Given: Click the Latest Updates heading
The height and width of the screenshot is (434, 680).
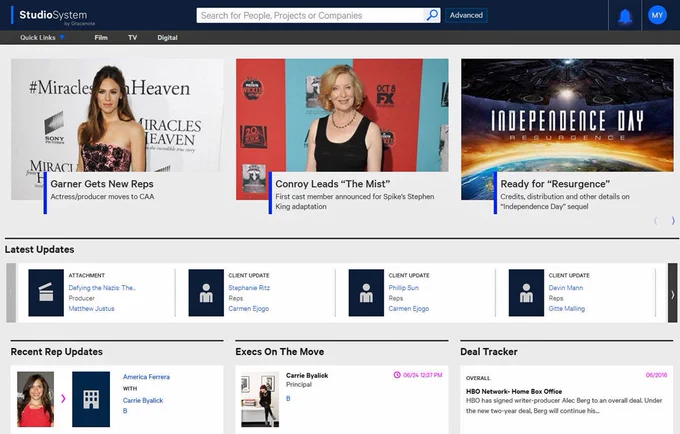Looking at the screenshot, I should [39, 249].
